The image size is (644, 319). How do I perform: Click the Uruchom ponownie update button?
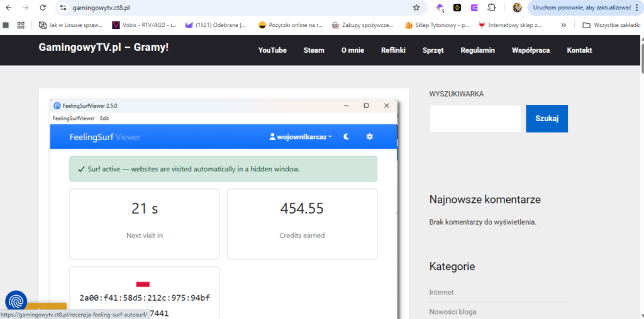(582, 8)
